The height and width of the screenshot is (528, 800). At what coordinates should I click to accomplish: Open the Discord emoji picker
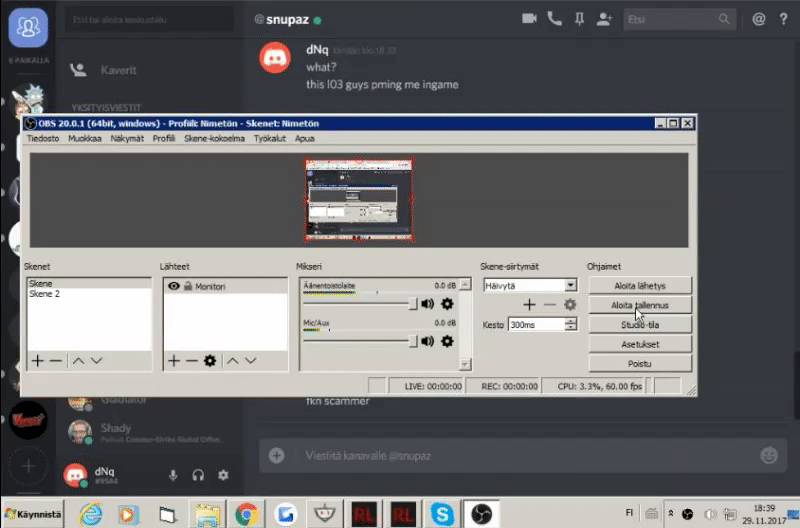(x=769, y=455)
